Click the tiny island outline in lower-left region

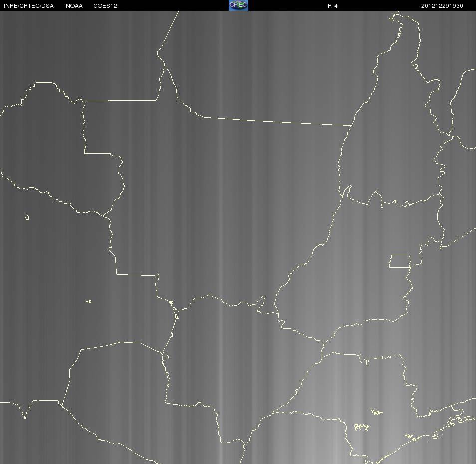(89, 302)
